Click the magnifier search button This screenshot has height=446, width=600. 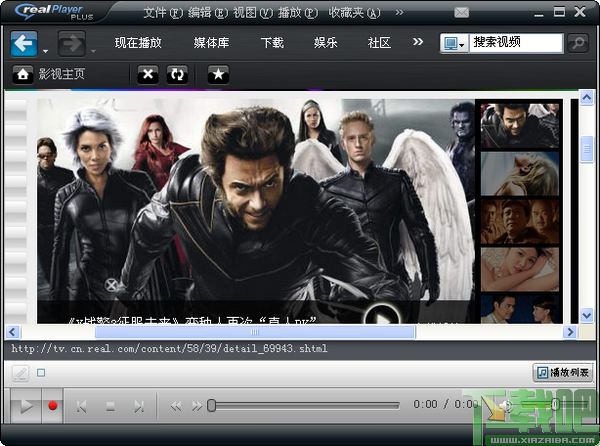click(x=578, y=43)
